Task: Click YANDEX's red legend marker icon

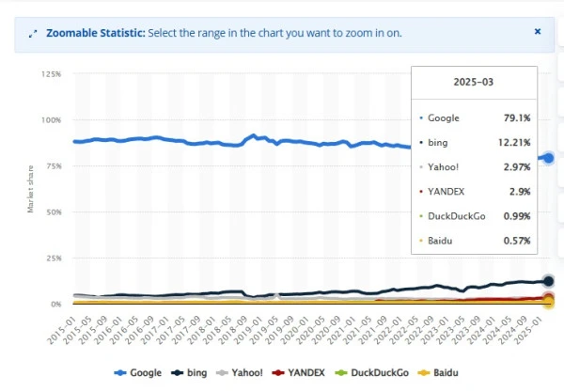Action: (x=278, y=373)
